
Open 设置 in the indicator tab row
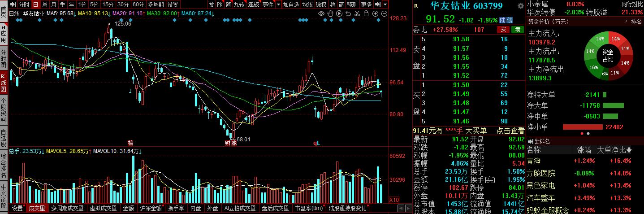[x=17, y=208]
